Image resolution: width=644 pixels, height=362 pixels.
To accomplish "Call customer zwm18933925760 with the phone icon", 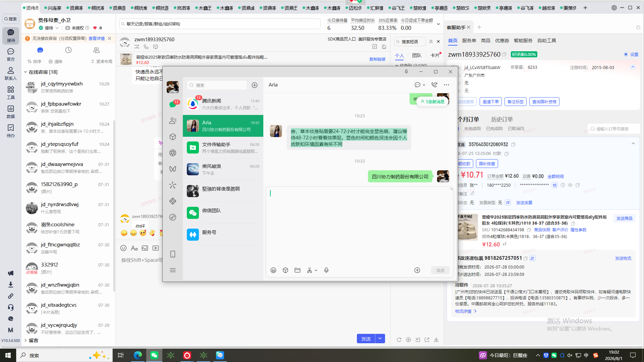I will (x=146, y=47).
